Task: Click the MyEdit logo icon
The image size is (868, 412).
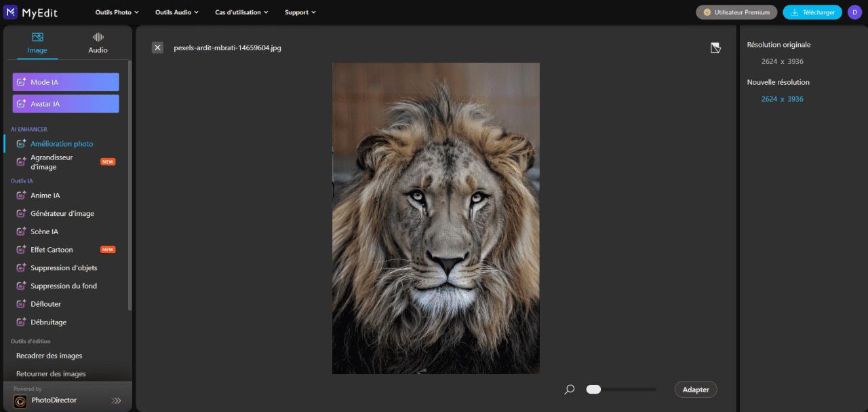Action: [11, 12]
